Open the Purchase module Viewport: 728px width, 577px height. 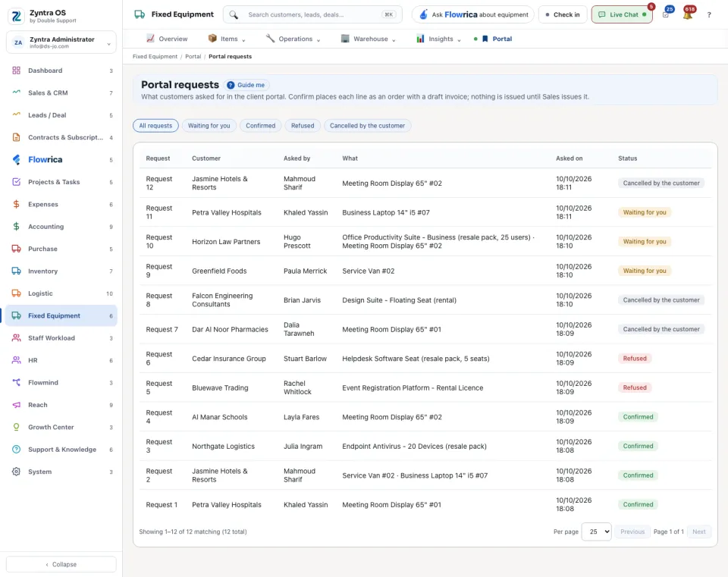[61, 249]
